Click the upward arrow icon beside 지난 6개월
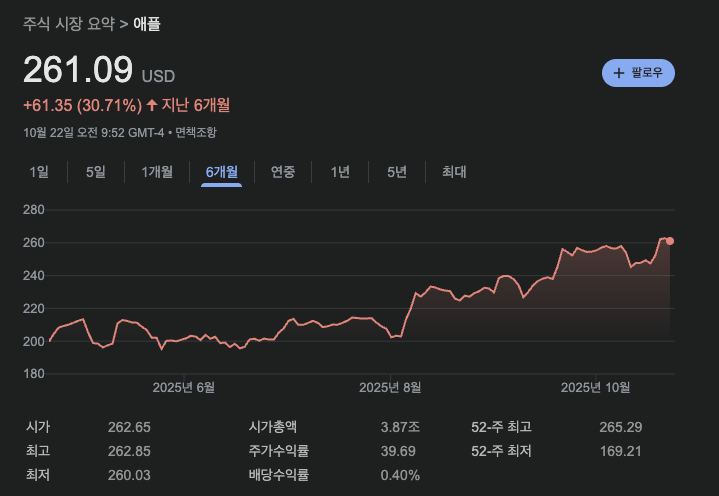Image resolution: width=719 pixels, height=496 pixels. (x=152, y=105)
